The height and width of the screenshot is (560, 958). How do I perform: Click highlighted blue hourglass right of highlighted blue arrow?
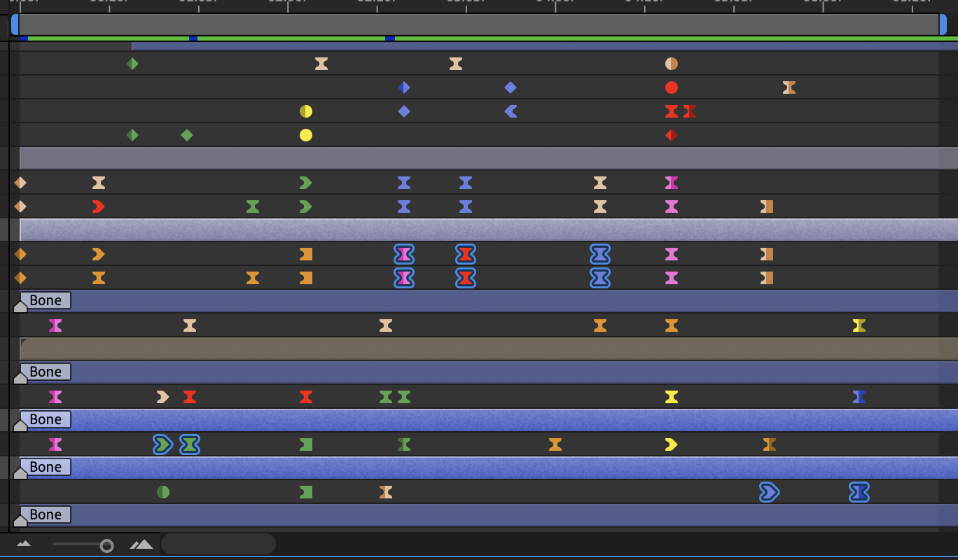[x=859, y=492]
